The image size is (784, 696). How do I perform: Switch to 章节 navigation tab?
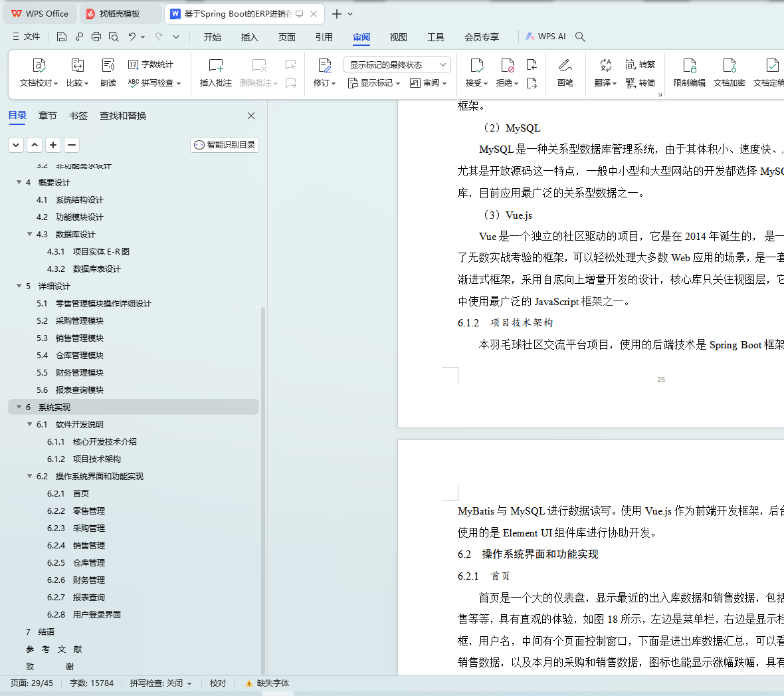tap(47, 116)
